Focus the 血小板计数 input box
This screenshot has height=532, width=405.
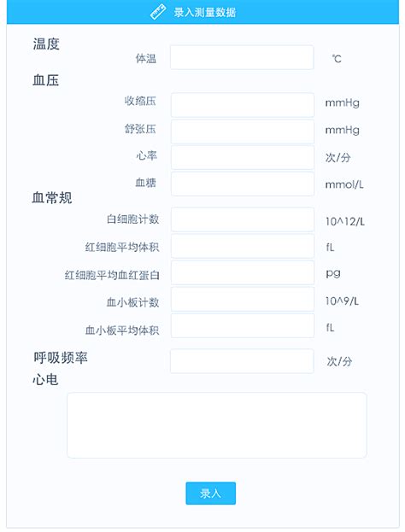click(243, 299)
